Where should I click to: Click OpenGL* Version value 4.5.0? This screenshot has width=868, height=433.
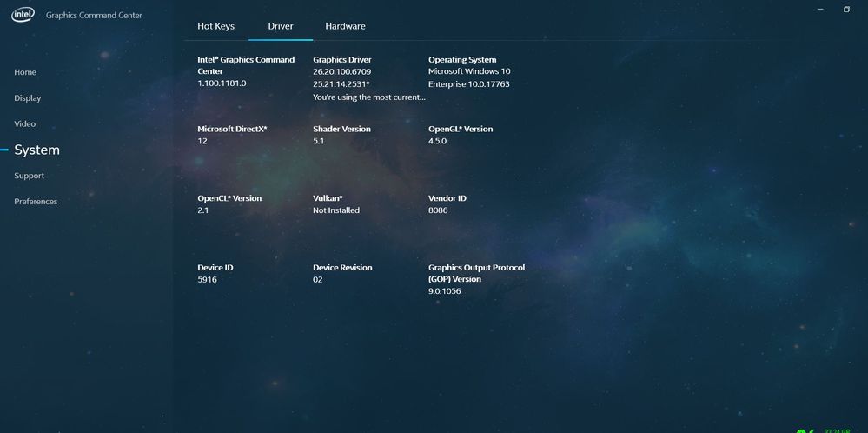click(437, 141)
